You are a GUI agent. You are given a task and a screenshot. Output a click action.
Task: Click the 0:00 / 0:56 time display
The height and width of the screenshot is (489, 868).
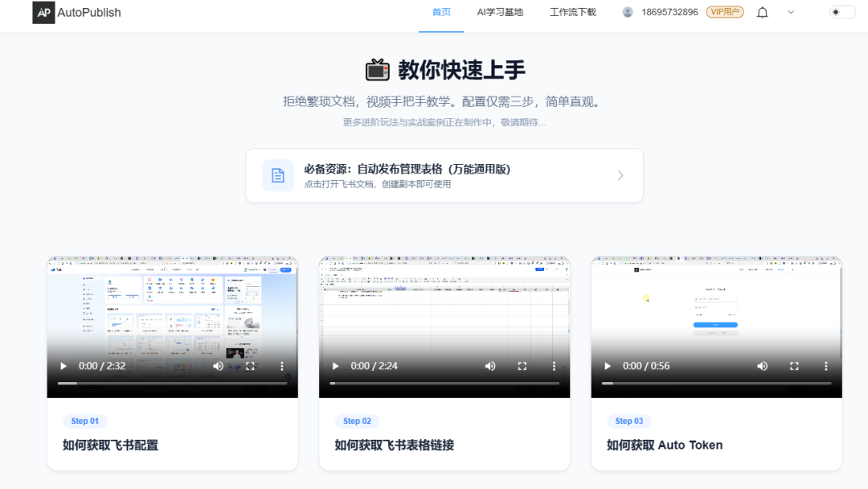tap(646, 366)
